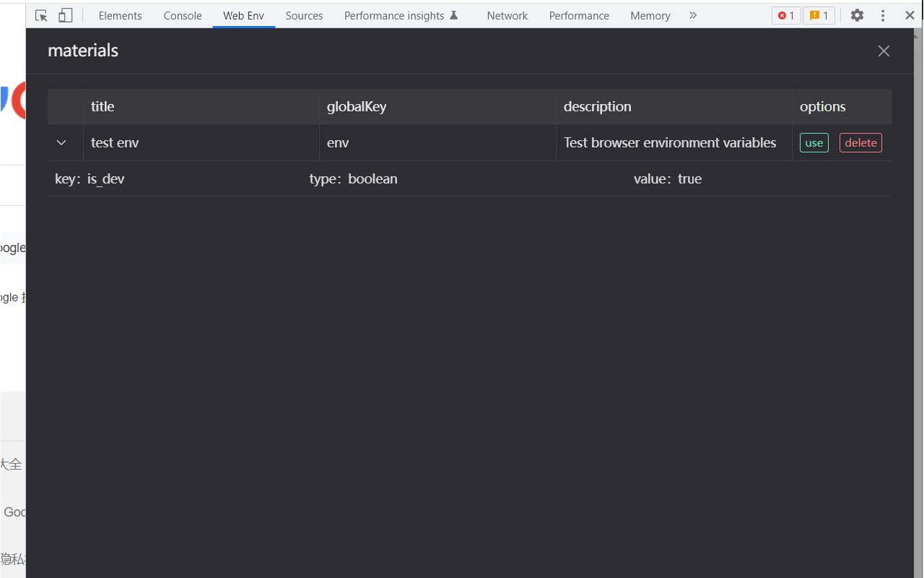The width and height of the screenshot is (924, 578).
Task: Close the materials panel
Action: pyautogui.click(x=884, y=51)
